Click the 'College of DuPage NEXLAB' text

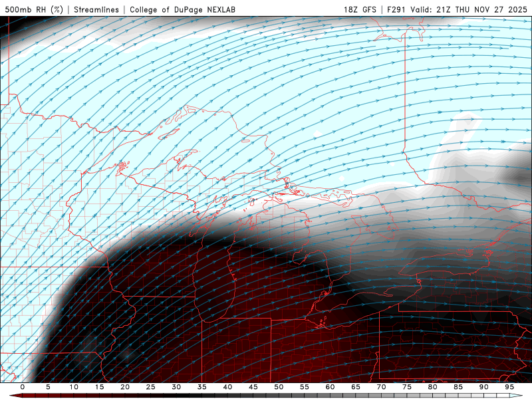click(182, 9)
